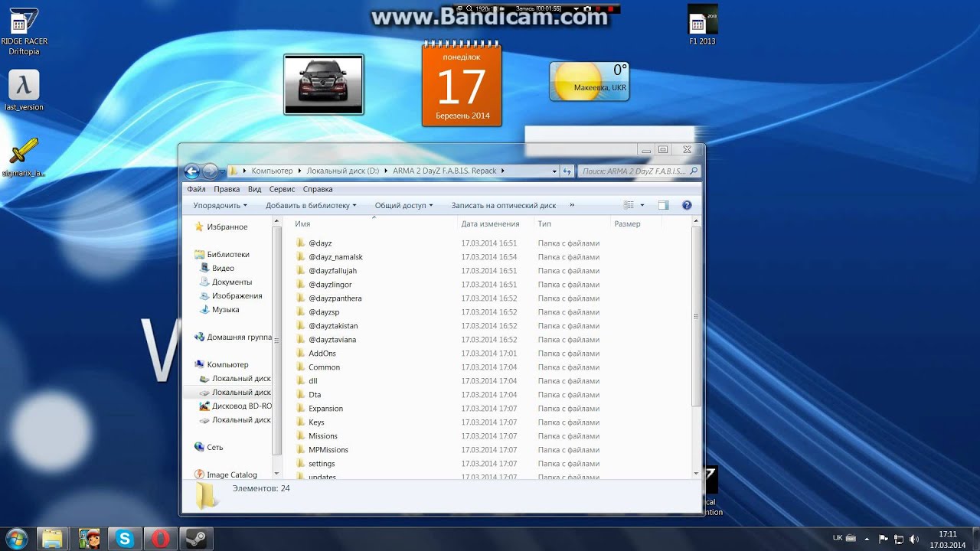This screenshot has height=551, width=980.
Task: Refresh the folder with the refresh button
Action: (567, 171)
